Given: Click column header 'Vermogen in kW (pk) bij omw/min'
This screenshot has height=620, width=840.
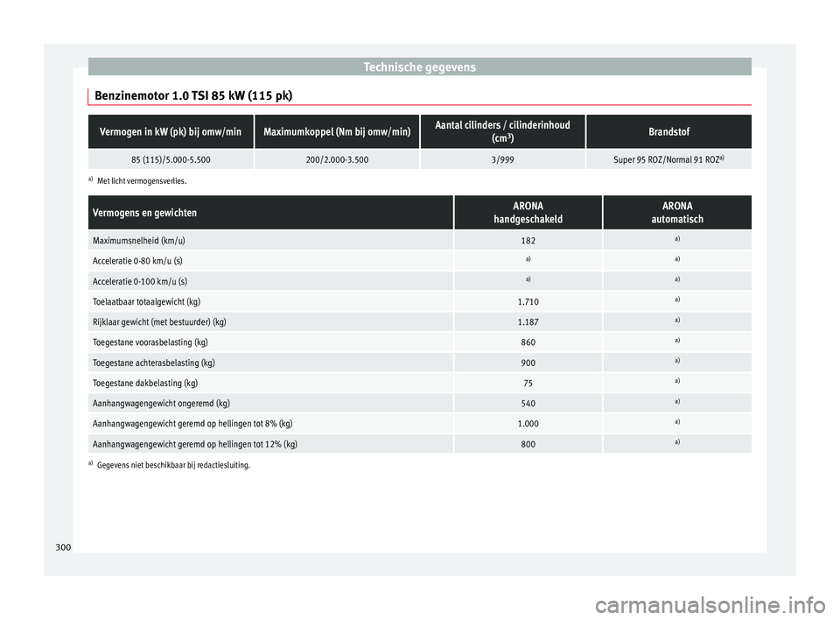Looking at the screenshot, I should [171, 132].
